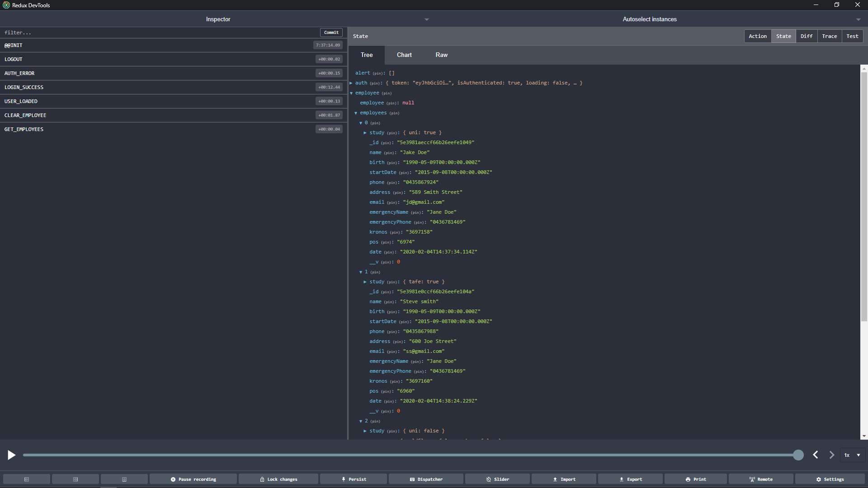This screenshot has height=488, width=868.
Task: Toggle Pause recording
Action: (193, 479)
